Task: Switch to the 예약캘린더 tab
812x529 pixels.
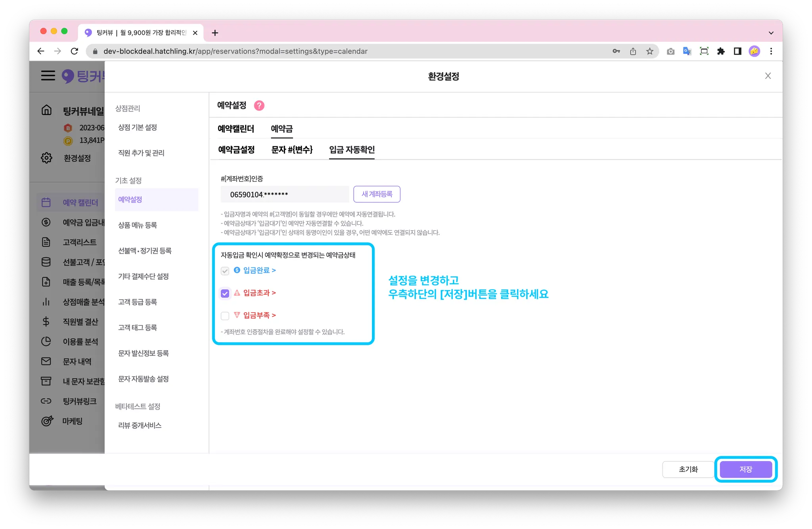Action: coord(236,129)
